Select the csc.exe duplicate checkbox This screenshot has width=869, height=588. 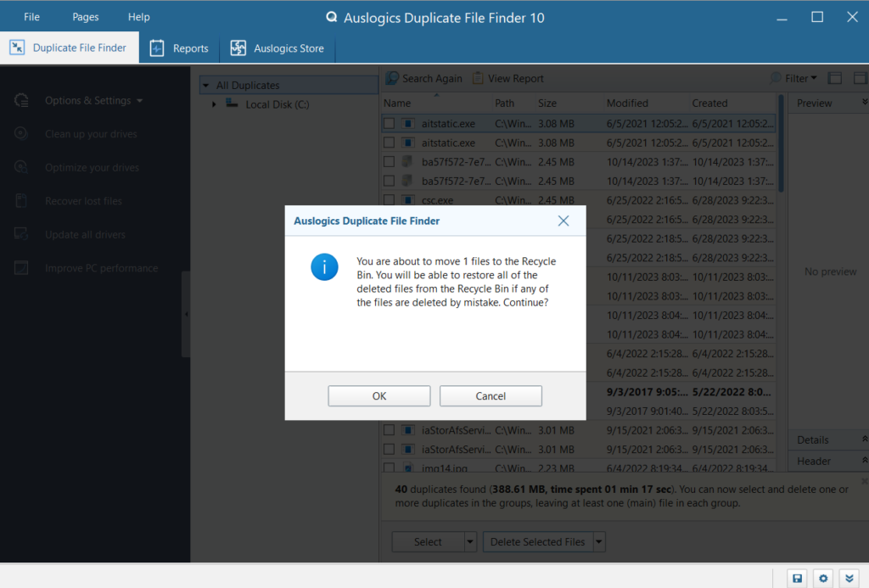(389, 200)
